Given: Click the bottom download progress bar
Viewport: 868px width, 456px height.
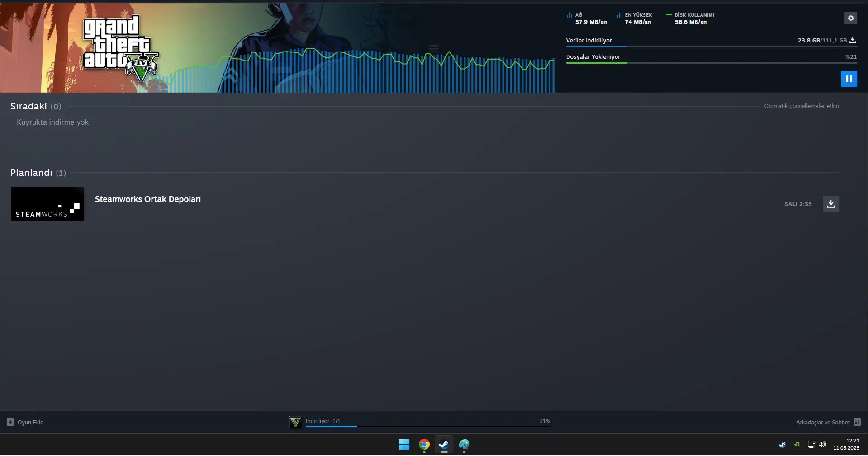Looking at the screenshot, I should tap(428, 426).
